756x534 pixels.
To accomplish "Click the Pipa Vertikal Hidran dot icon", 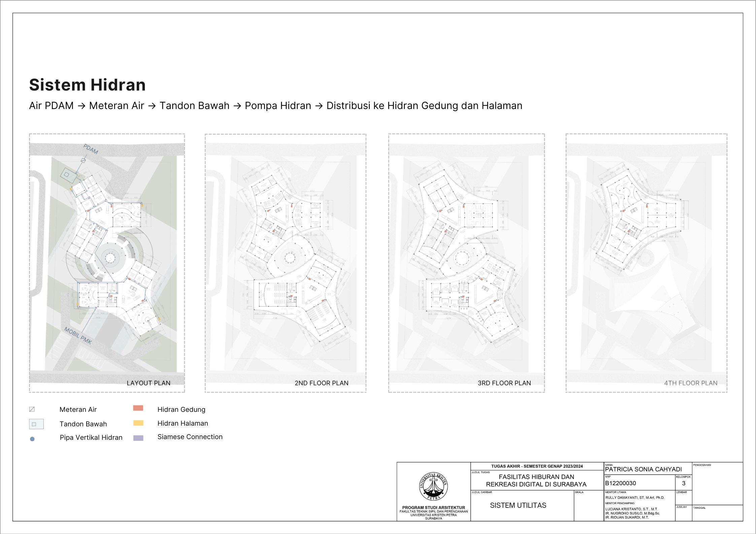I will (x=32, y=439).
